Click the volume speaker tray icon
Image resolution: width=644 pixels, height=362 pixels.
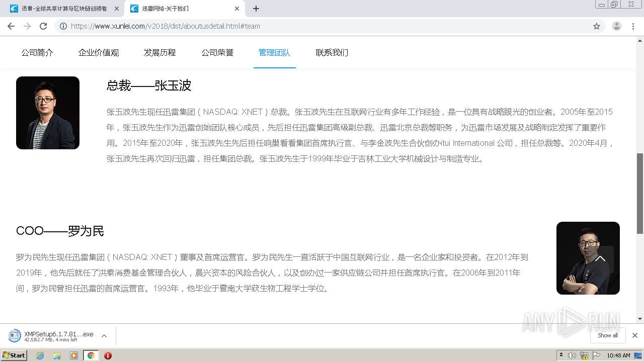pyautogui.click(x=573, y=355)
